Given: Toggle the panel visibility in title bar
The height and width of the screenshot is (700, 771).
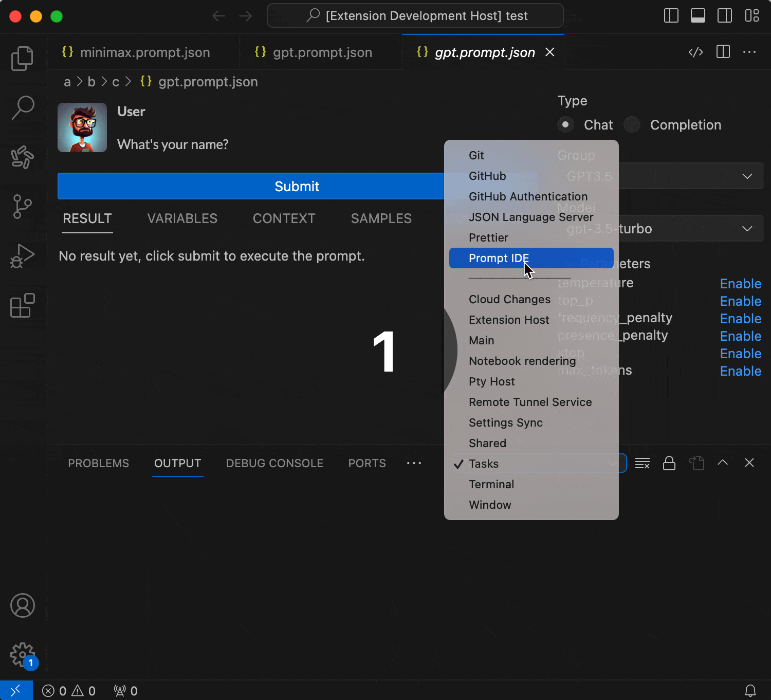Looking at the screenshot, I should [697, 16].
